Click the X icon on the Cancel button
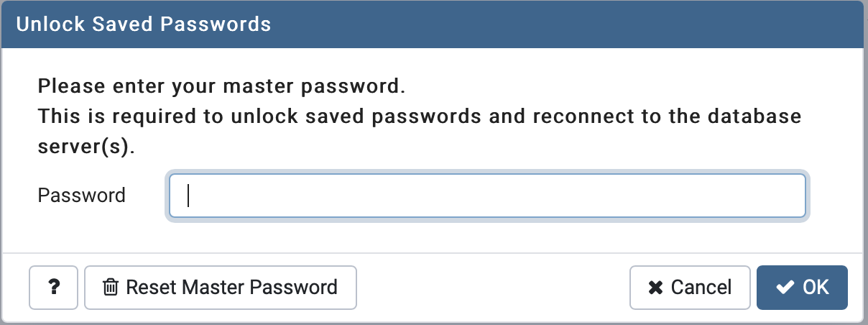Image resolution: width=868 pixels, height=325 pixels. (655, 288)
